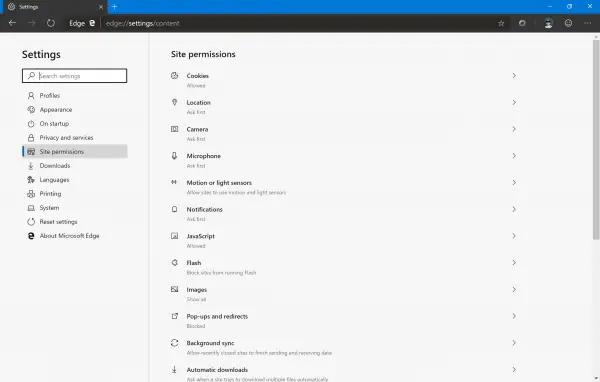This screenshot has height=382, width=600.
Task: Open Appearance settings section
Action: 75,109
